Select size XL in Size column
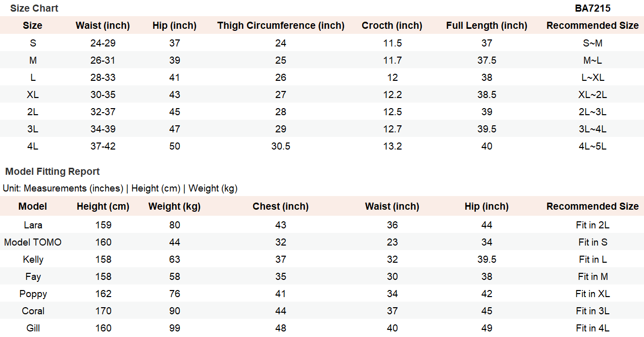Viewport: 644px width, 337px height. pos(33,94)
